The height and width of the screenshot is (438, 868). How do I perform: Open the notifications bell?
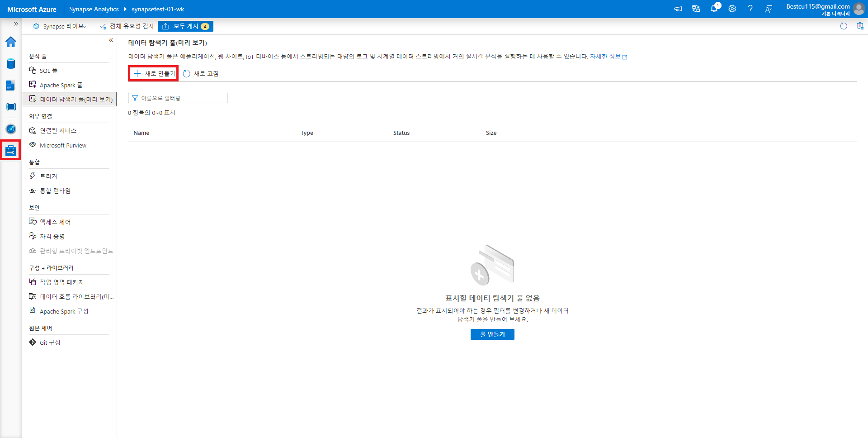[714, 9]
